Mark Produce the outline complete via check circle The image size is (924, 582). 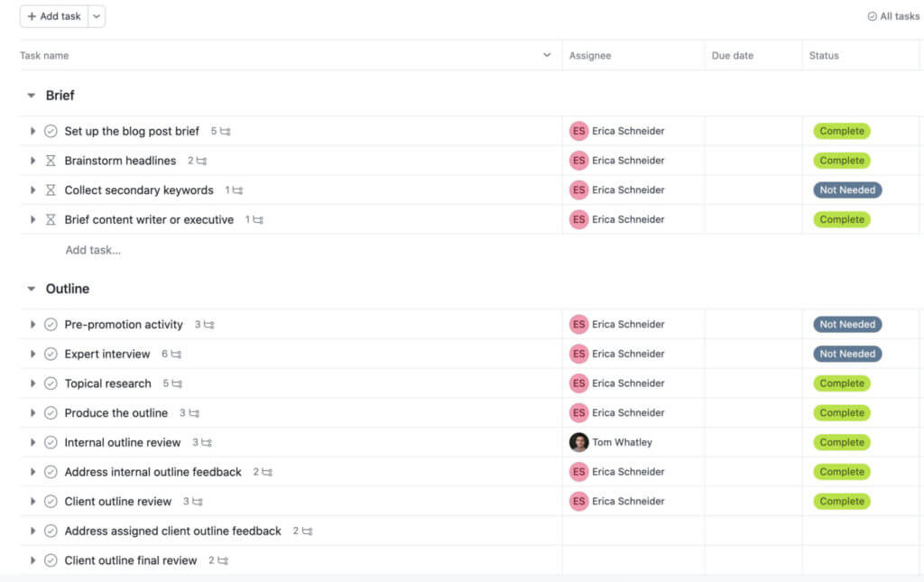tap(51, 412)
